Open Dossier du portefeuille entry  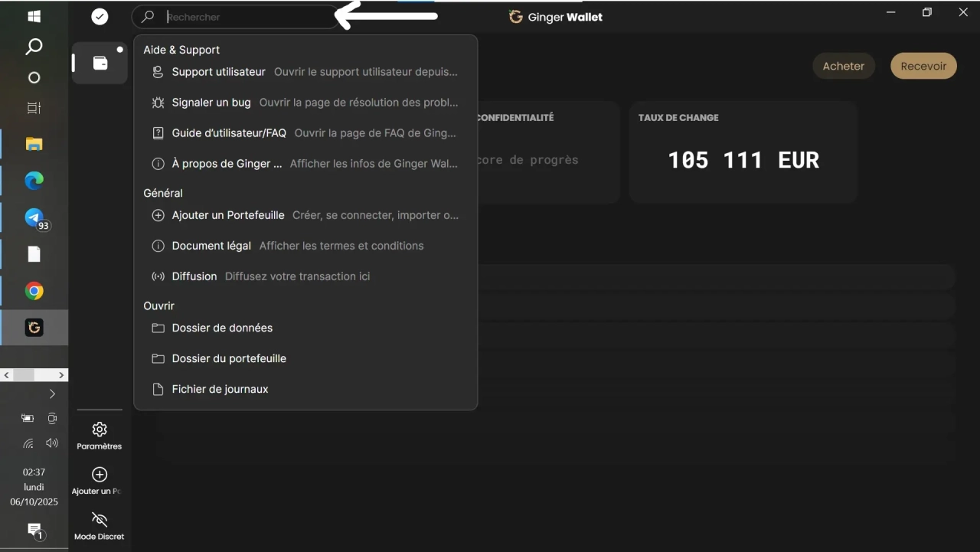305,358
